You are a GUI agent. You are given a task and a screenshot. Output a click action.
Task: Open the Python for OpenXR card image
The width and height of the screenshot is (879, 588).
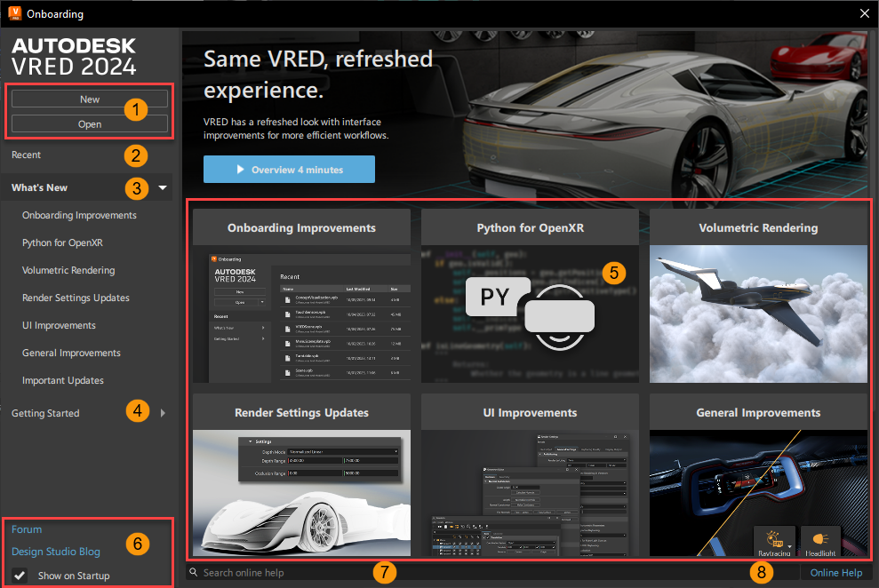(530, 314)
